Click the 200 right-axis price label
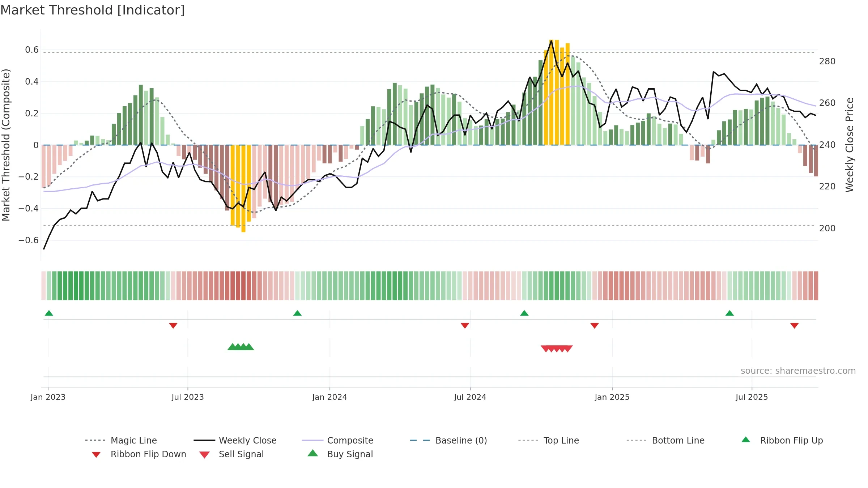868x488 pixels. click(827, 228)
